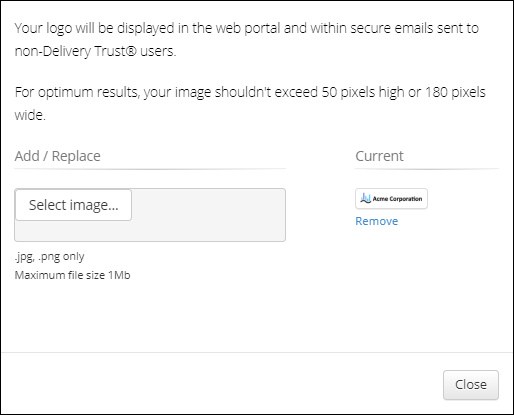Choose a new logo file with Select image...
514x415 pixels.
click(74, 205)
